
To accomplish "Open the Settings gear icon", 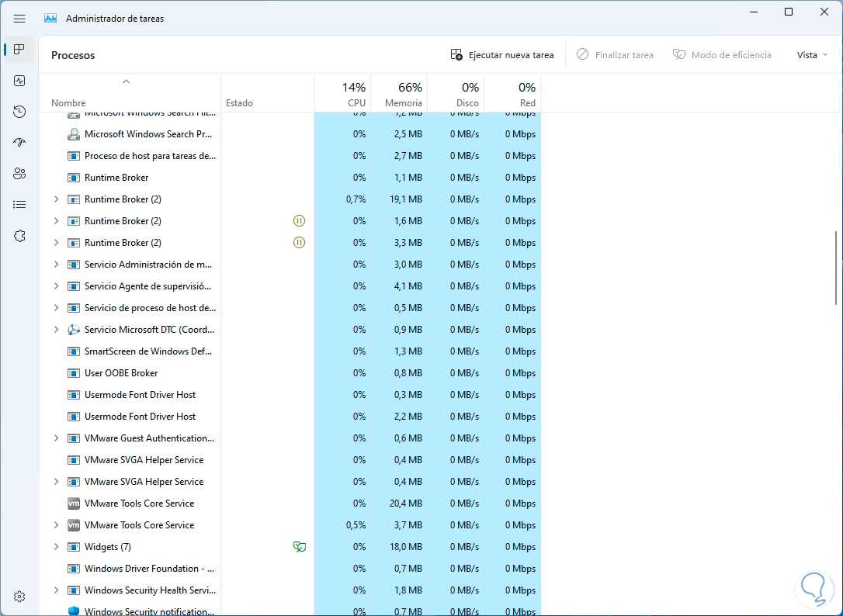I will (x=19, y=597).
